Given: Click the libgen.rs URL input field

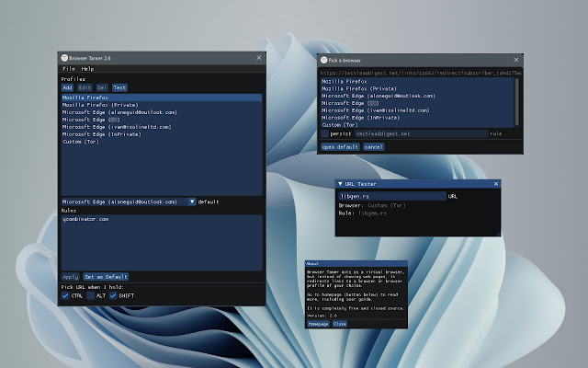Looking at the screenshot, I should tap(392, 196).
